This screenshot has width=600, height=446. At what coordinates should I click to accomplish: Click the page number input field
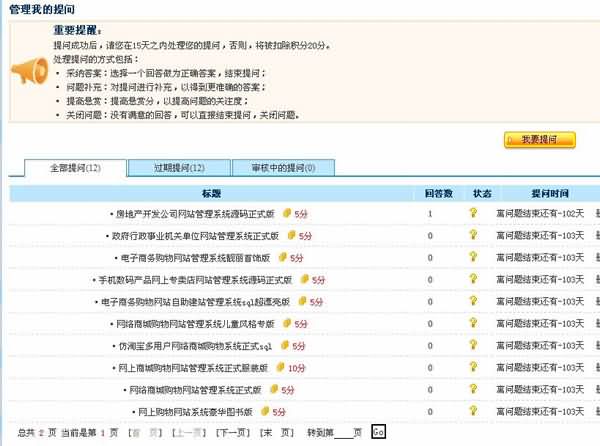pyautogui.click(x=344, y=432)
